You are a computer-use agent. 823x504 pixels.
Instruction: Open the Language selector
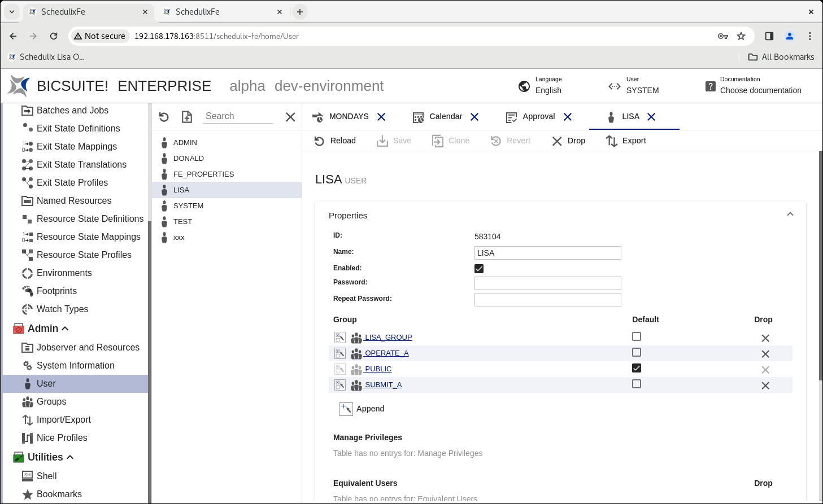tap(540, 86)
